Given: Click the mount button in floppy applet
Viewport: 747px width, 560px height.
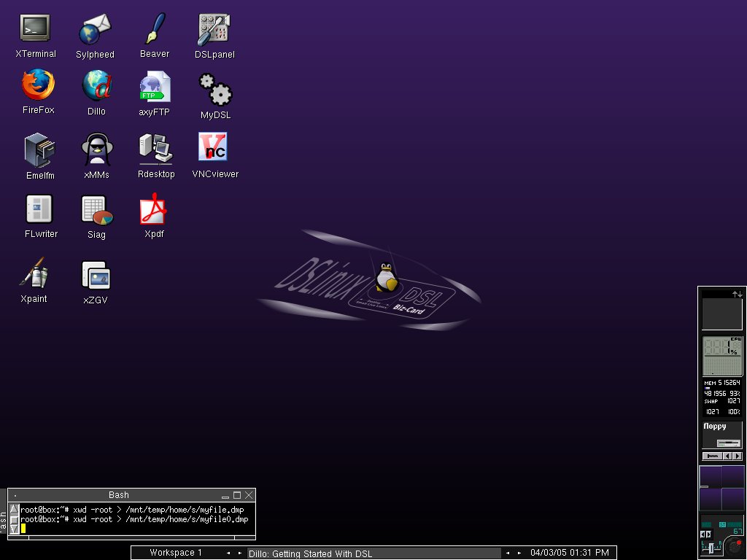Looking at the screenshot, I should tap(712, 456).
